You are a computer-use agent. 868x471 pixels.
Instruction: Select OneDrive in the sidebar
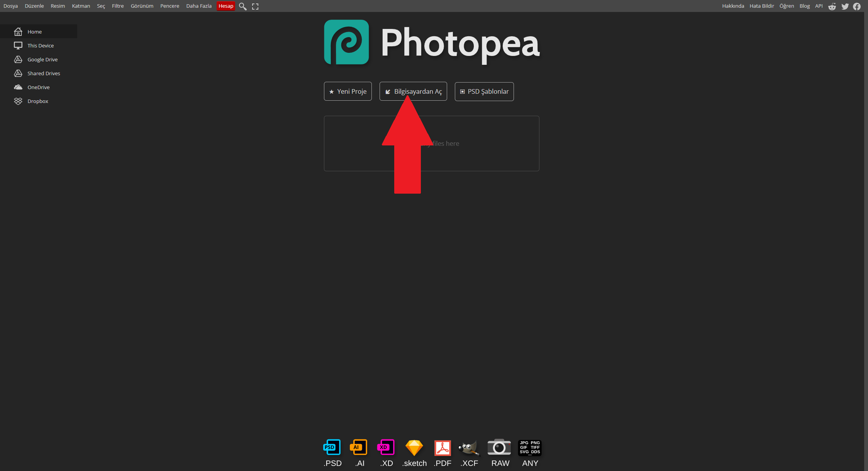click(39, 87)
